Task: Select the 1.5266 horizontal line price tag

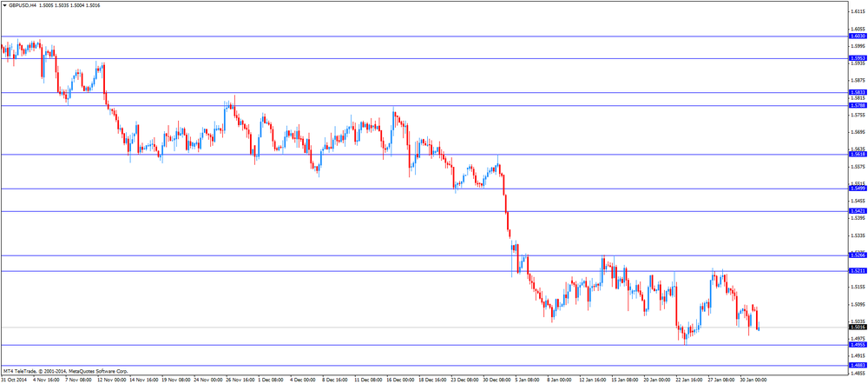Action: pyautogui.click(x=858, y=255)
